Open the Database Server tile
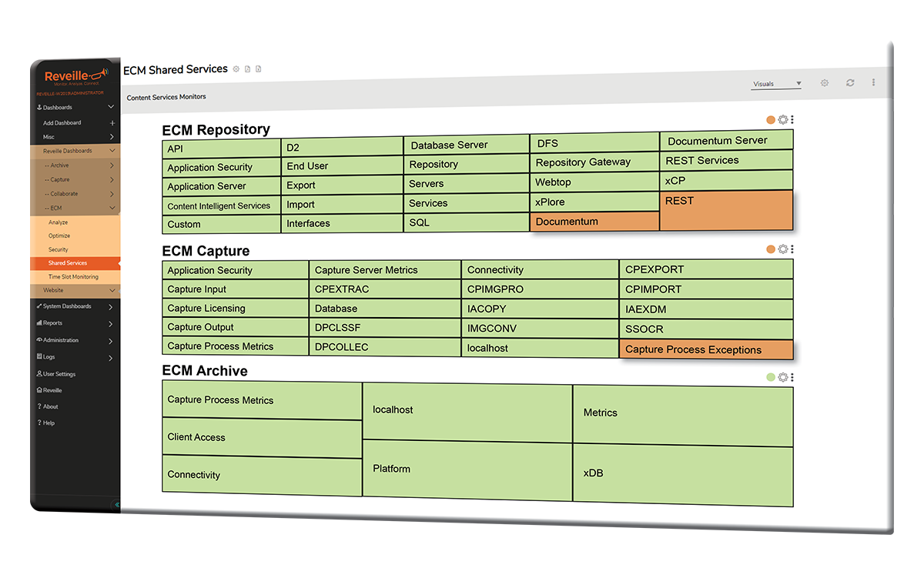This screenshot has height=568, width=924. 466,145
